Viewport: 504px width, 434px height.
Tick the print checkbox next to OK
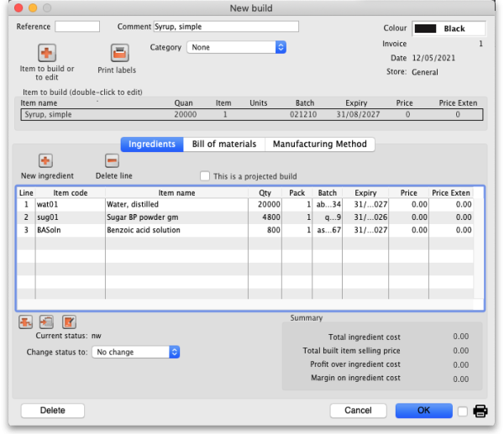coord(463,410)
